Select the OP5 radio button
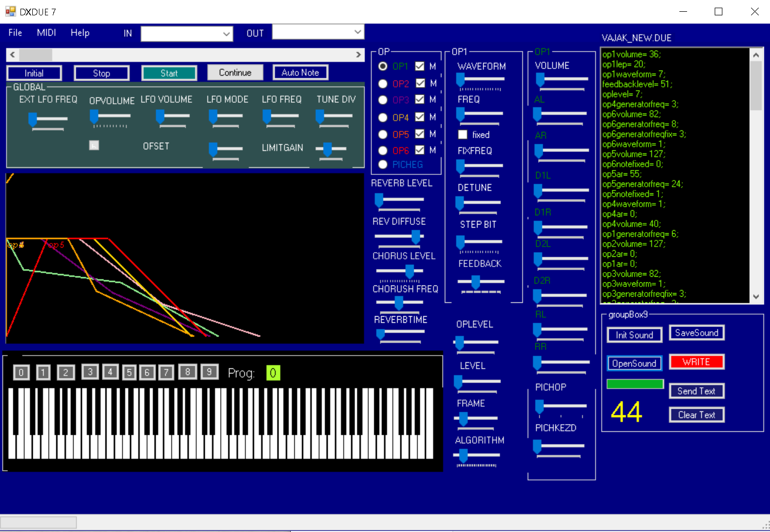Image resolution: width=770 pixels, height=532 pixels. pyautogui.click(x=383, y=134)
